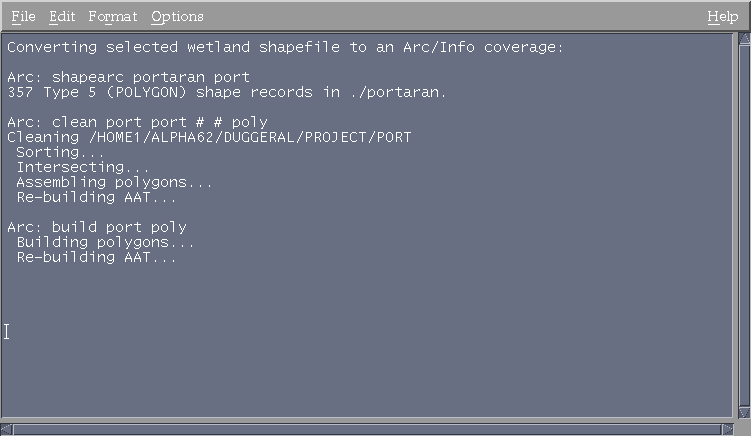Open the Edit menu
Image resolution: width=751 pixels, height=436 pixels.
(62, 16)
